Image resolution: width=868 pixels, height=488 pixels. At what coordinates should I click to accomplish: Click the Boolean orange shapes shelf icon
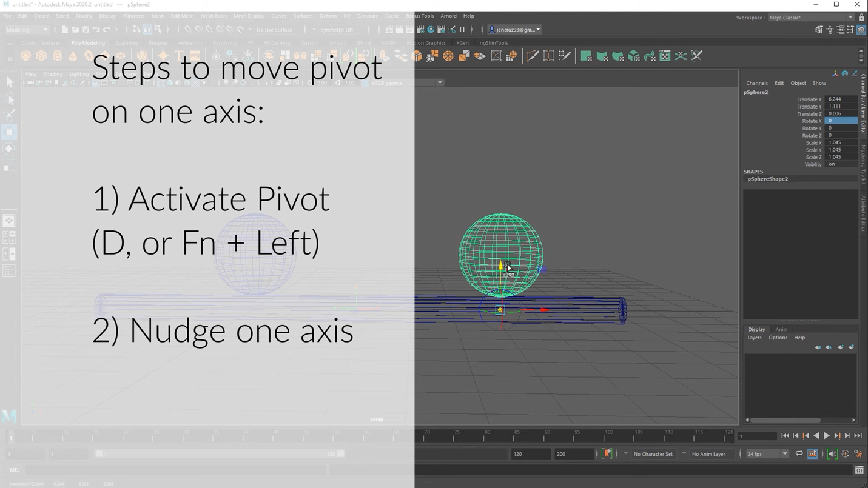[x=432, y=56]
